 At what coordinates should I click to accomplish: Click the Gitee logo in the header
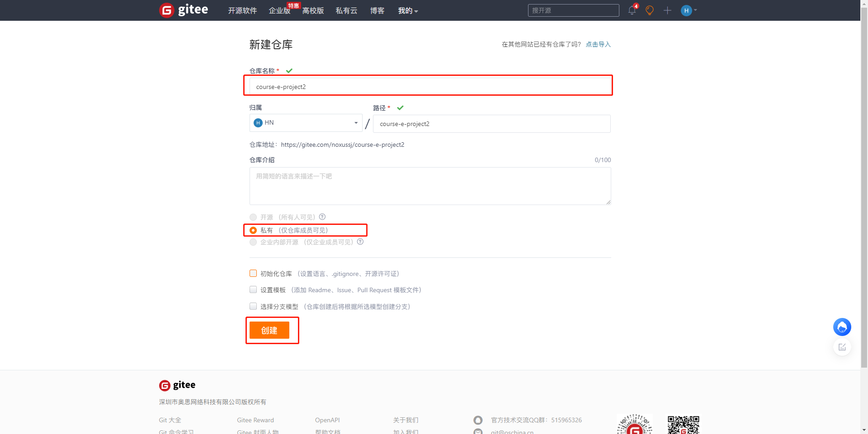coord(184,10)
